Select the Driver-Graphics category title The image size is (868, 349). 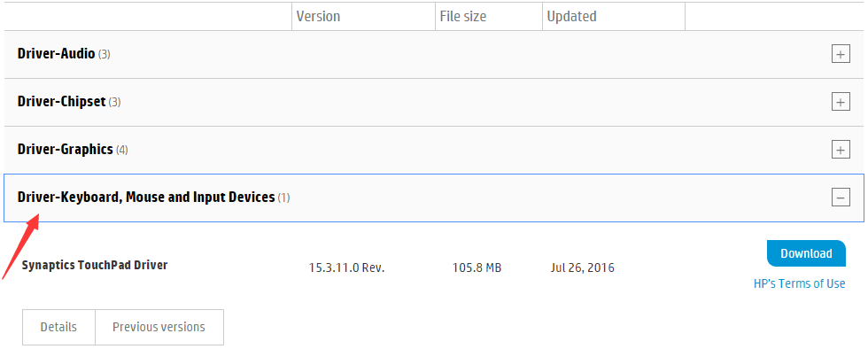pyautogui.click(x=66, y=150)
